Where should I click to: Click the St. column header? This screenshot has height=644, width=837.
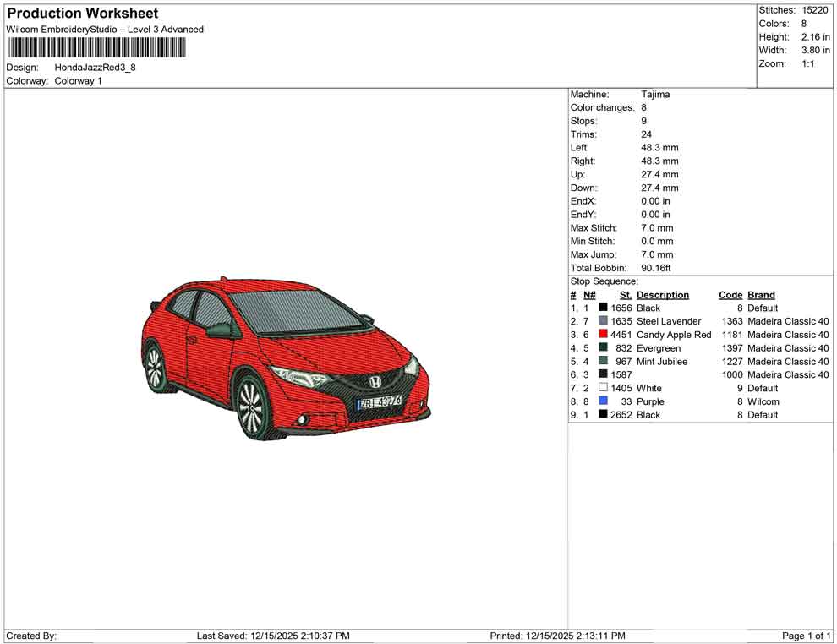coord(625,294)
